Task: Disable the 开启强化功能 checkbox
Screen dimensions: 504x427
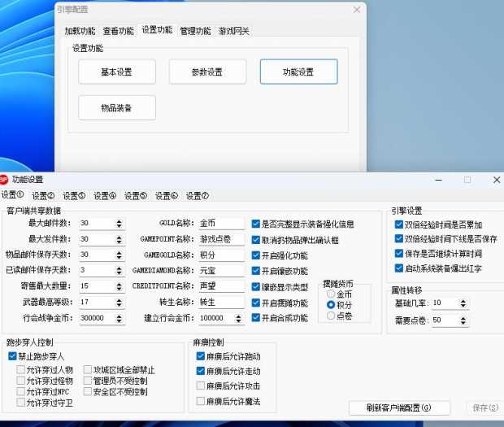Action: [x=256, y=255]
